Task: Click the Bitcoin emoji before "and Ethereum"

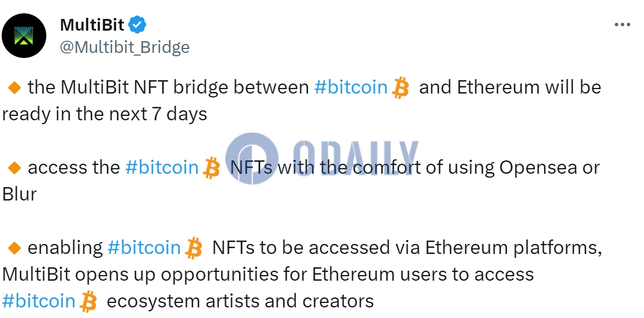Action: coord(400,88)
